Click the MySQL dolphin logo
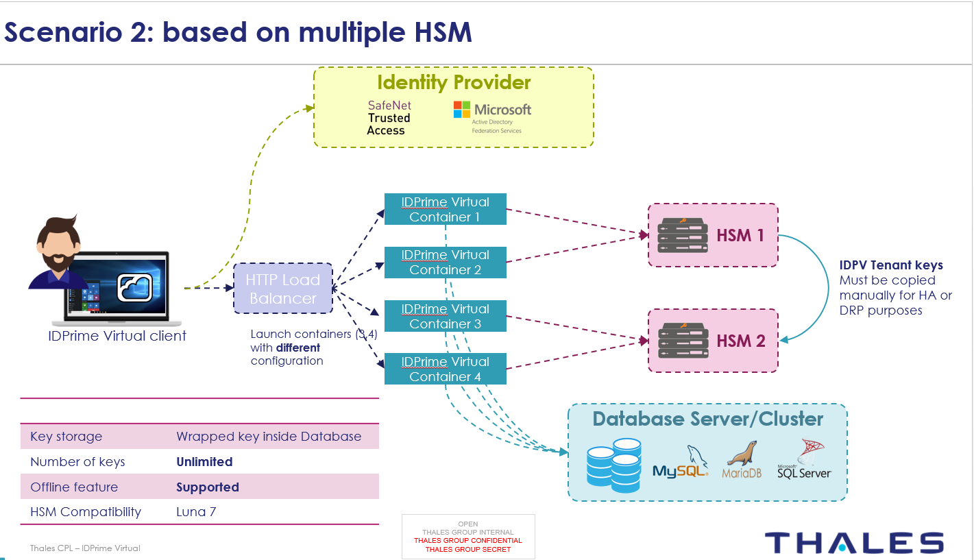This screenshot has width=974, height=560. click(x=680, y=463)
